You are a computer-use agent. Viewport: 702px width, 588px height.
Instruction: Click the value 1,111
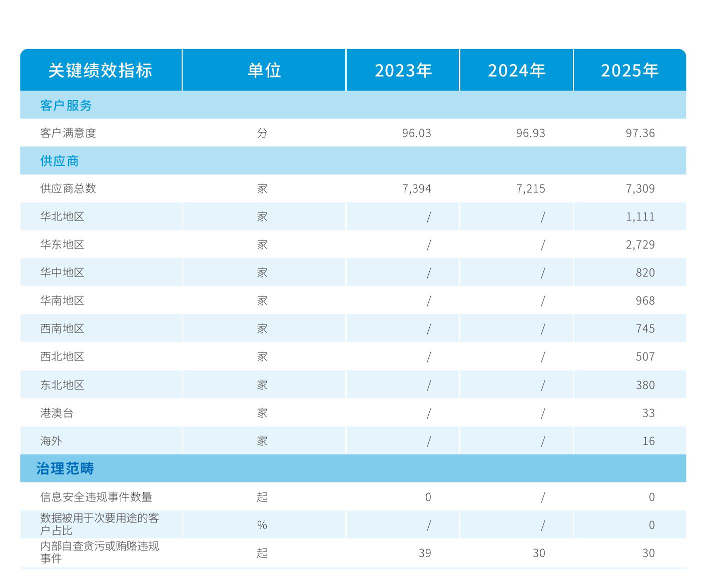(x=640, y=216)
